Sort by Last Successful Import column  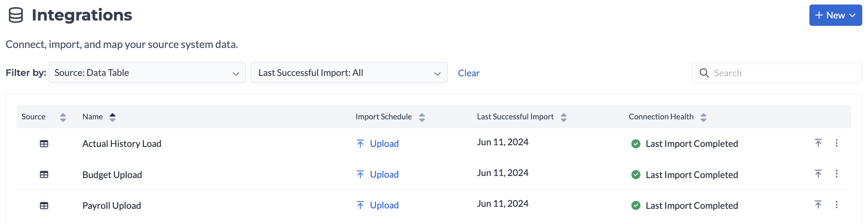pos(564,117)
